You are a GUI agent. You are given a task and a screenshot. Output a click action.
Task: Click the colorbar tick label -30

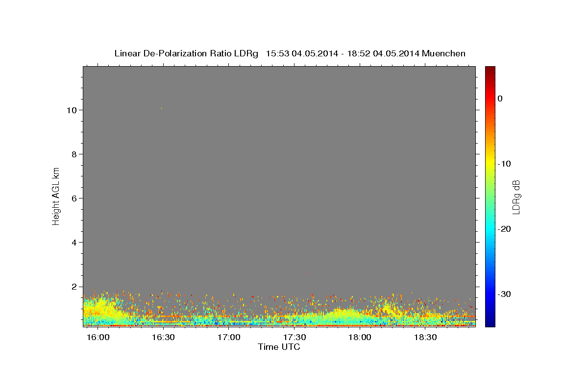(x=505, y=294)
